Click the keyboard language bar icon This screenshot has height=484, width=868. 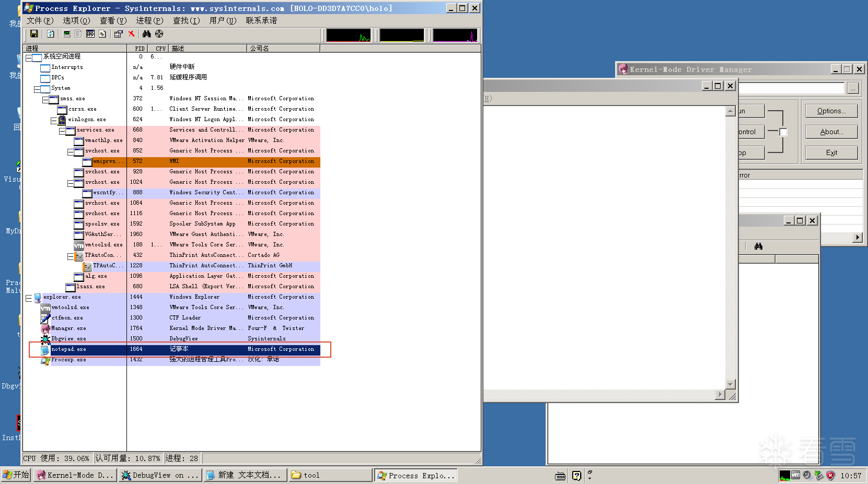[x=560, y=476]
